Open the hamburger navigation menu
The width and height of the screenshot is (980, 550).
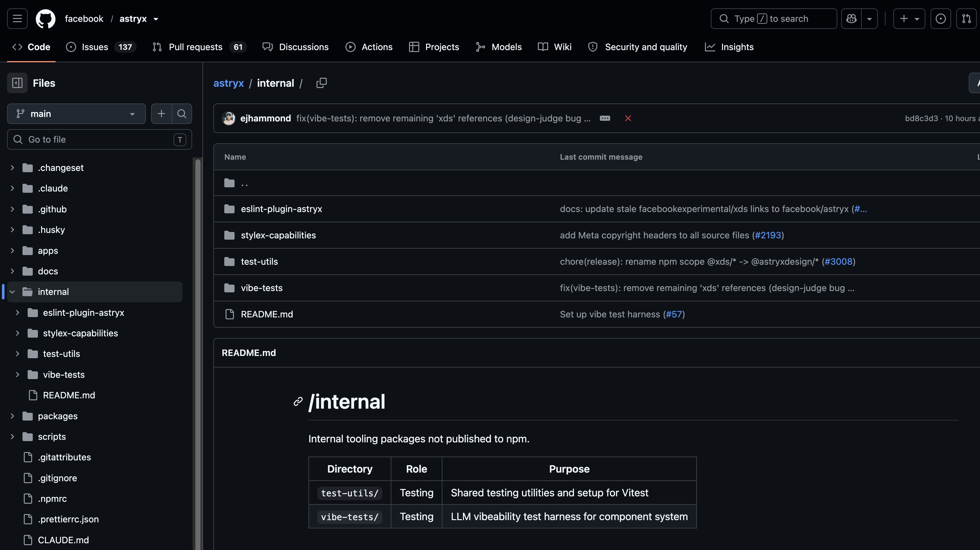[17, 19]
